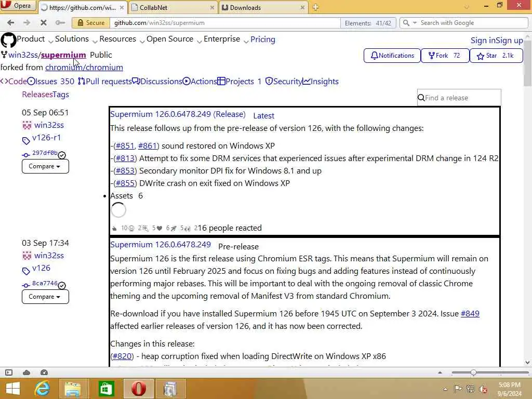
Task: Open the win32ss owner link in the repository title
Action: [x=23, y=55]
